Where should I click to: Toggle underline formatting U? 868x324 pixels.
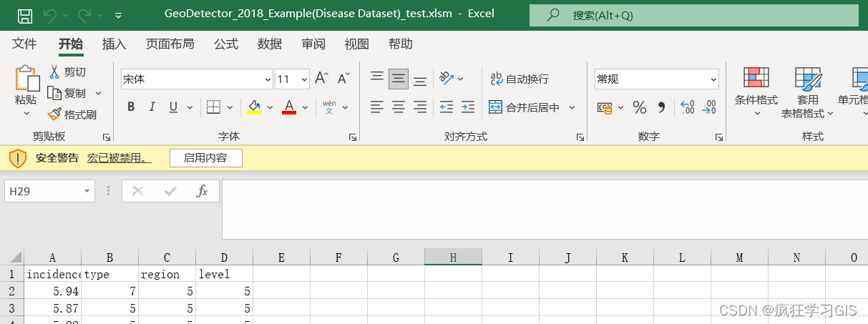point(172,107)
